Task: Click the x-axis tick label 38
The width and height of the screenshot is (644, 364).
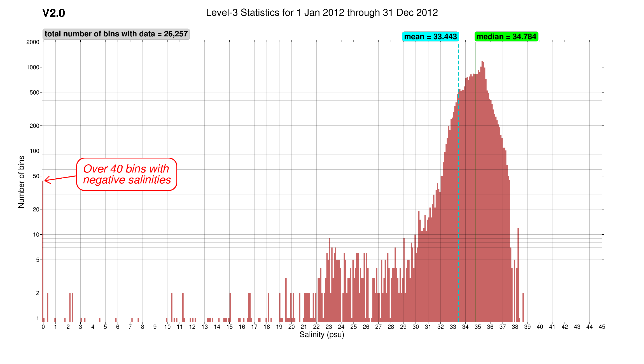Action: point(515,327)
